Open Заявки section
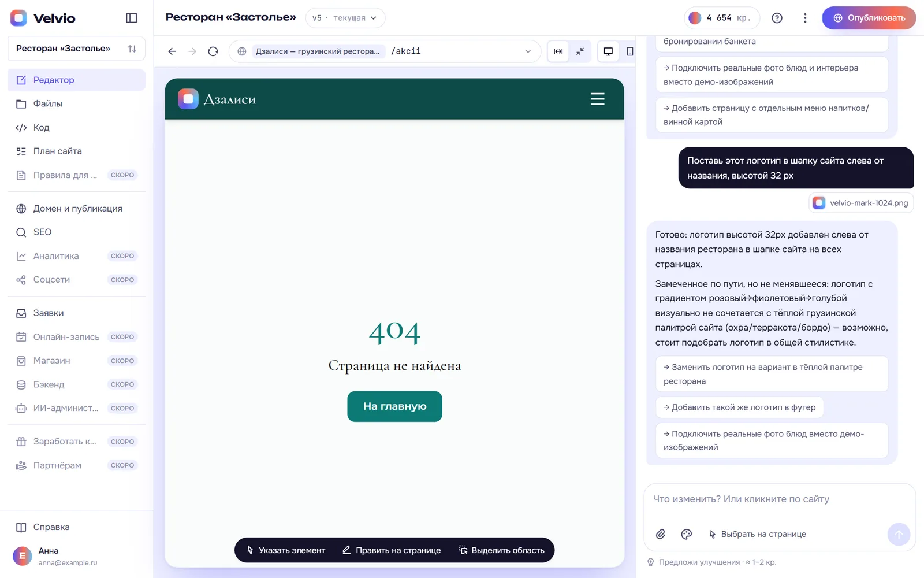This screenshot has height=578, width=924. point(76,313)
